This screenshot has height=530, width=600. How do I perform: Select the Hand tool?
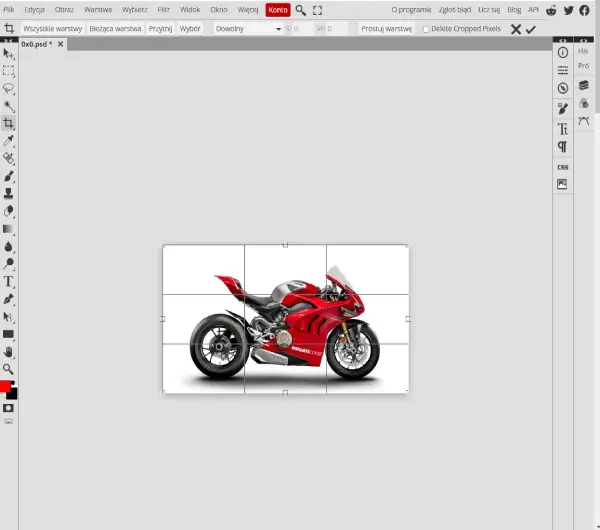[x=8, y=352]
